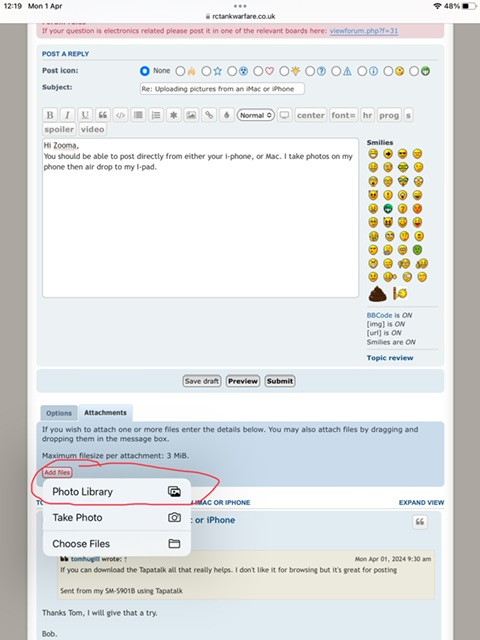Expand the view with EXPAND VIEW link
480x640 pixels.
point(421,502)
